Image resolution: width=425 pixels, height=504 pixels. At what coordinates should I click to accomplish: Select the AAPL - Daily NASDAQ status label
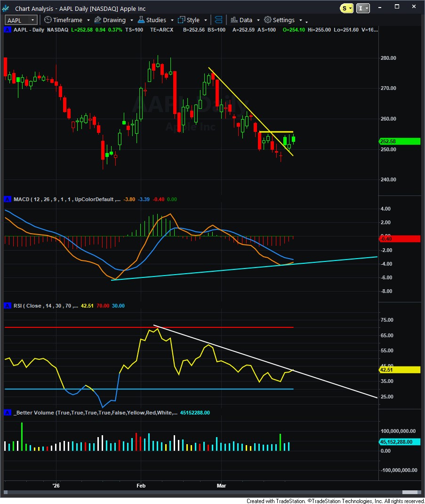coord(41,30)
